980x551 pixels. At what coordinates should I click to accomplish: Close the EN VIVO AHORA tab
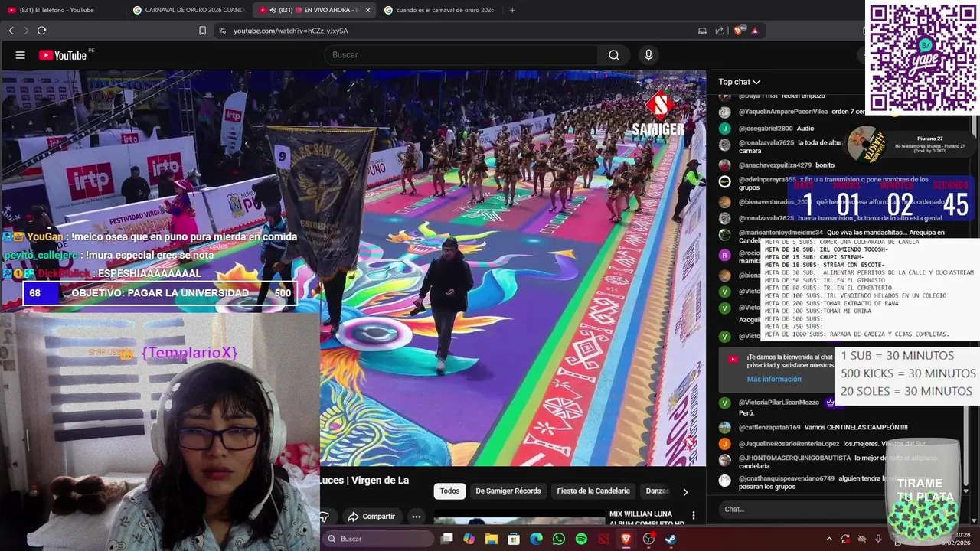point(367,10)
